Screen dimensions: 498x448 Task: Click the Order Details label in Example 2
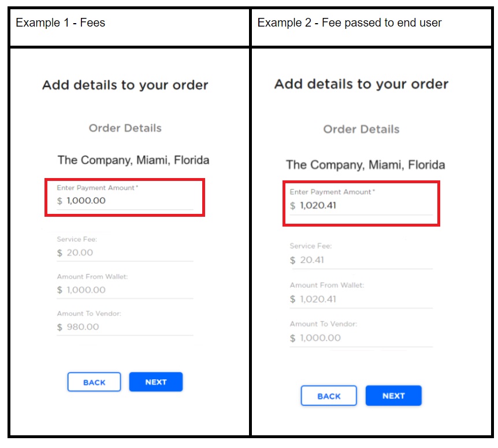tap(361, 129)
